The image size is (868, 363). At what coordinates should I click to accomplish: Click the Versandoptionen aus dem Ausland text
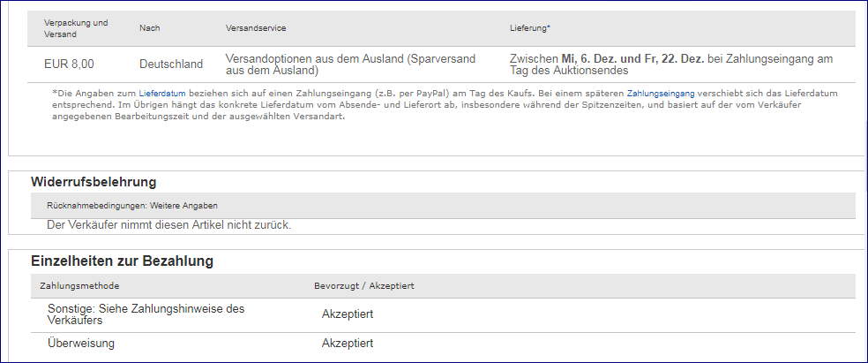coord(350,64)
